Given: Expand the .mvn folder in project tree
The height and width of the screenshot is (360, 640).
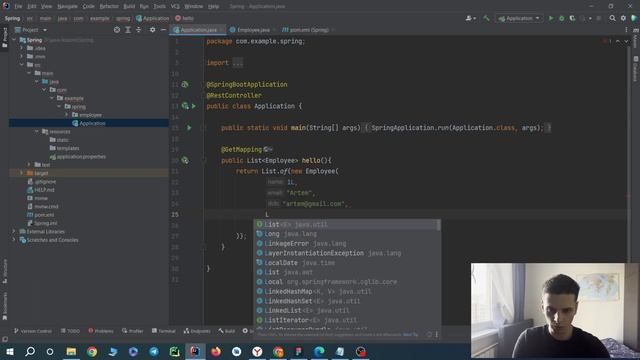Looking at the screenshot, I should click(x=22, y=56).
